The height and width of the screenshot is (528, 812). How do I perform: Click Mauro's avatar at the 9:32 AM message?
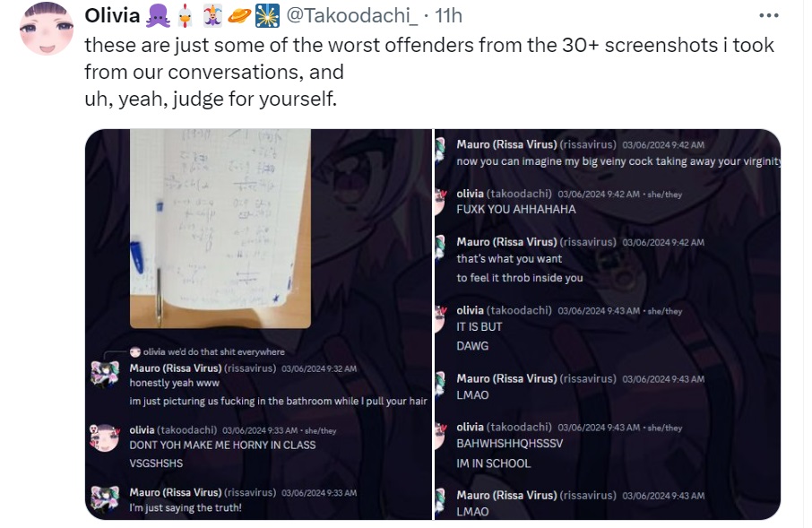click(x=105, y=374)
